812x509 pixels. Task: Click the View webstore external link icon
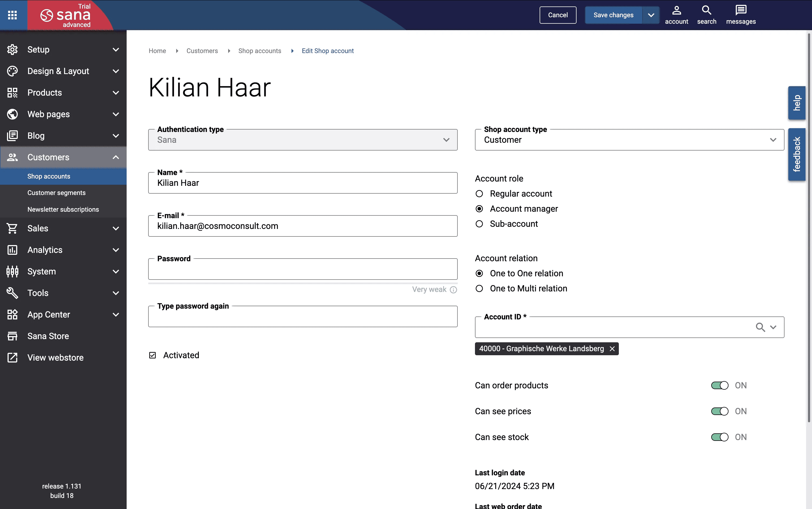click(x=12, y=358)
